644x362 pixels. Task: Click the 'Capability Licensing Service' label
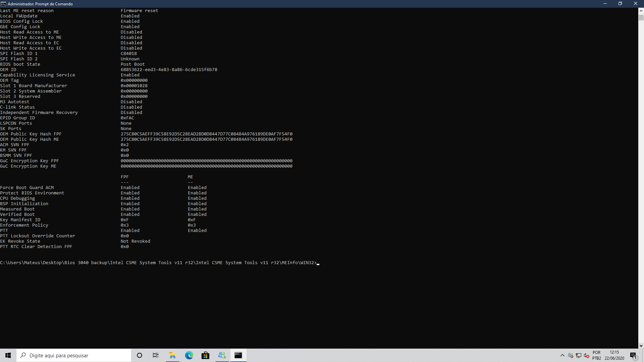(38, 75)
